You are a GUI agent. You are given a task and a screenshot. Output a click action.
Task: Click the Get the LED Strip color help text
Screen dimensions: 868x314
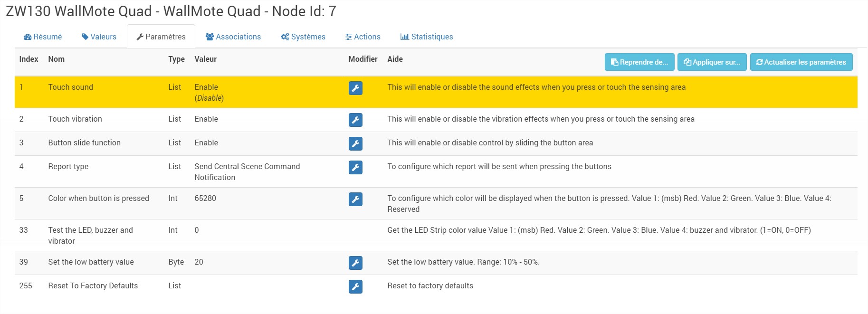pos(599,230)
